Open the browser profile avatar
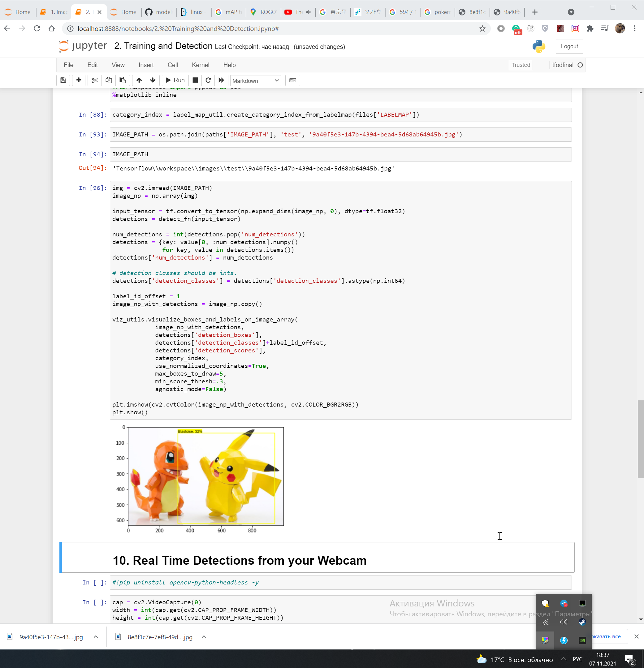Screen dimensions: 644x668 click(620, 29)
